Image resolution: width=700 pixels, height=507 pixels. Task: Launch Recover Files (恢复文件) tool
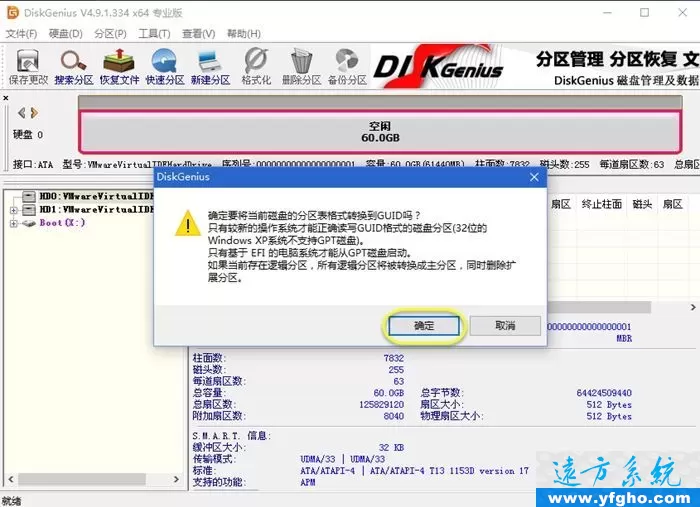point(119,66)
